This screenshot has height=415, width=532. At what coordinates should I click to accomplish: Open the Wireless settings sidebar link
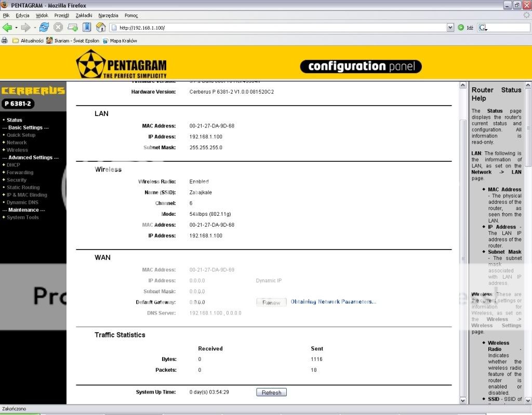coord(17,150)
